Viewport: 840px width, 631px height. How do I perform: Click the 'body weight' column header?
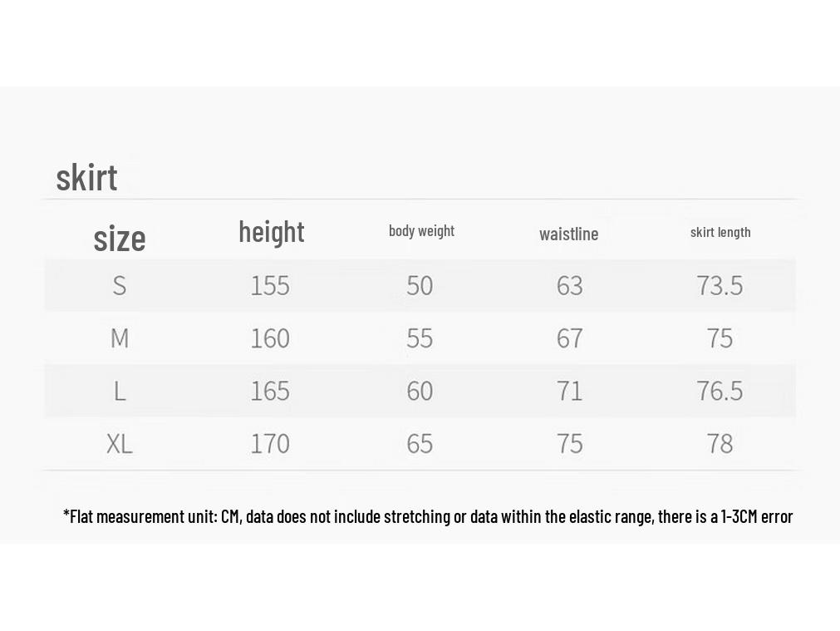point(421,231)
